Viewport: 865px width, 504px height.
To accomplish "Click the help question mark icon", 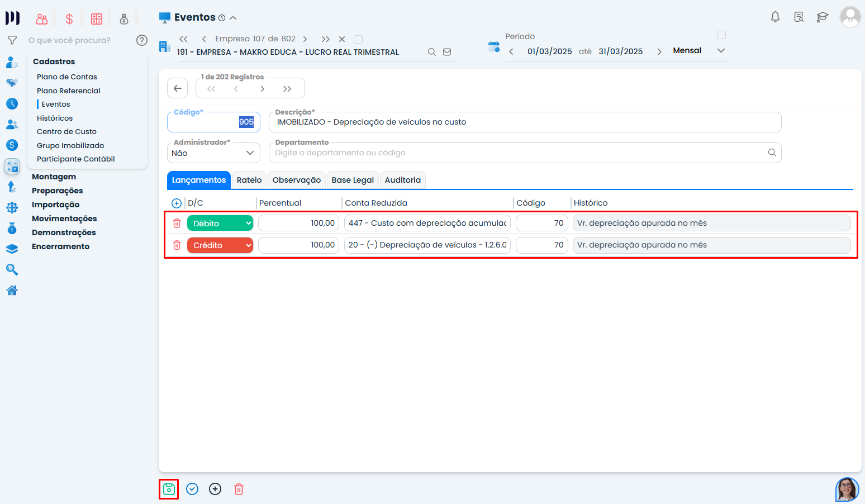I will (142, 40).
